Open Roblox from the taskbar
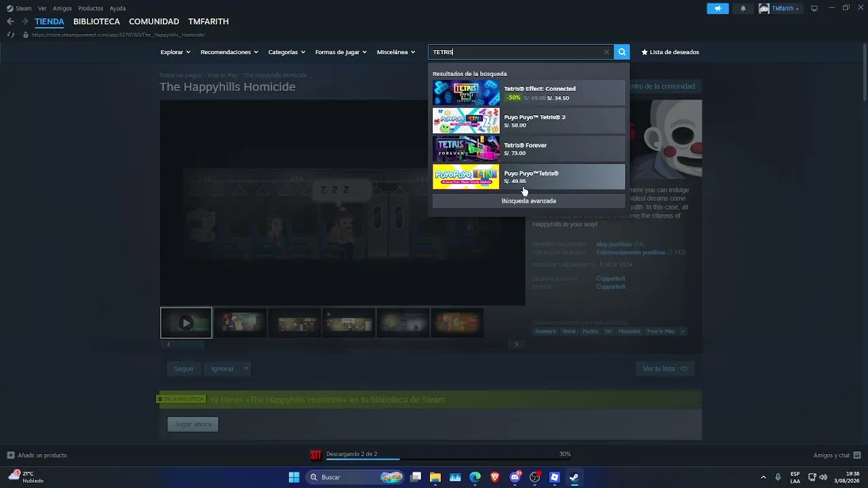Screen dimensions: 868x488 click(x=554, y=477)
